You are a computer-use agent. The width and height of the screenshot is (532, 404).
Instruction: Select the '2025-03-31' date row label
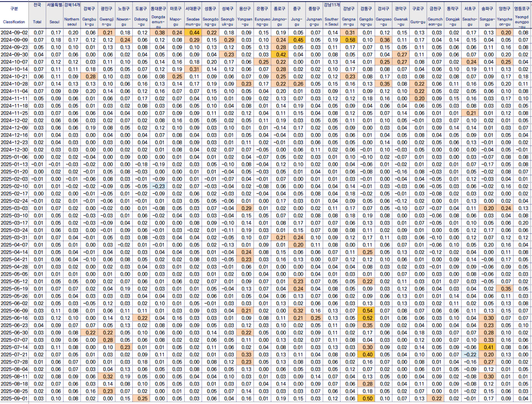pos(14,237)
